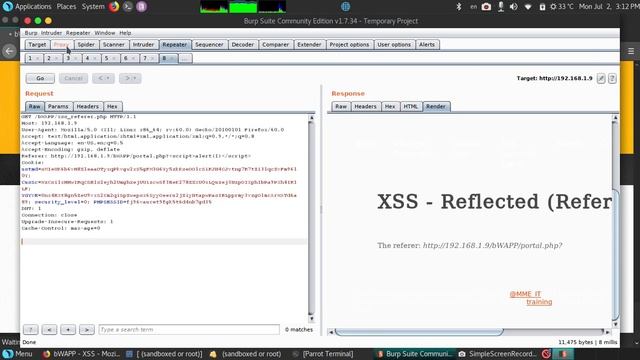Open the Burp menu

tap(31, 33)
